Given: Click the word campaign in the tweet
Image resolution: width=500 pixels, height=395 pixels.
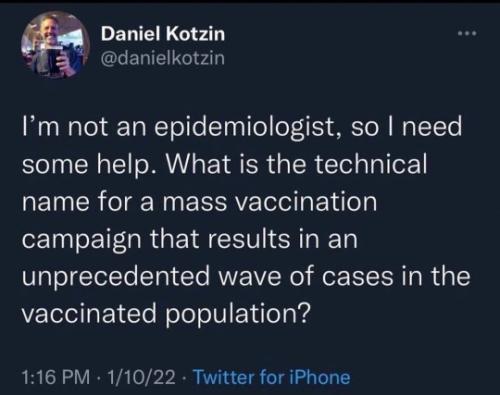Looking at the screenshot, I should tap(82, 241).
